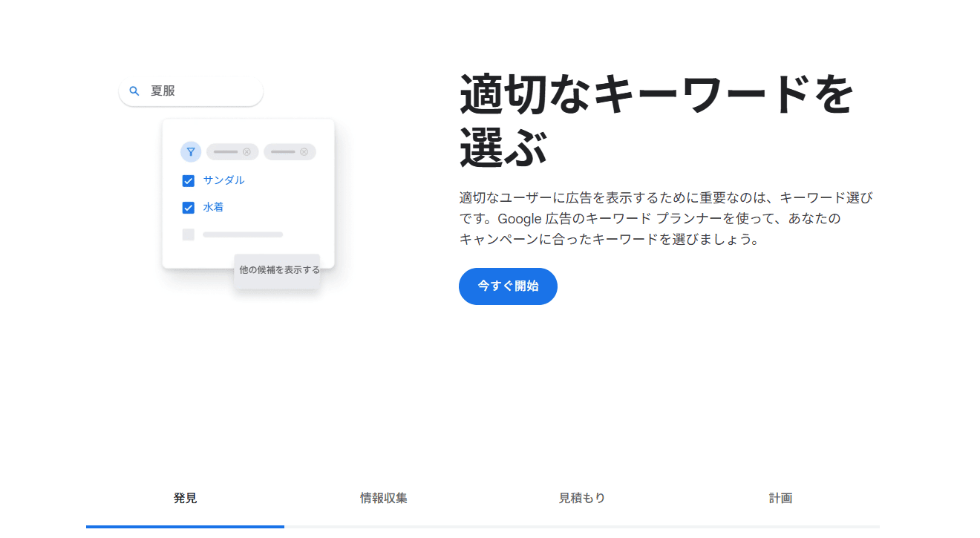The height and width of the screenshot is (538, 980).
Task: Select the first gray filter chip
Action: 232,151
